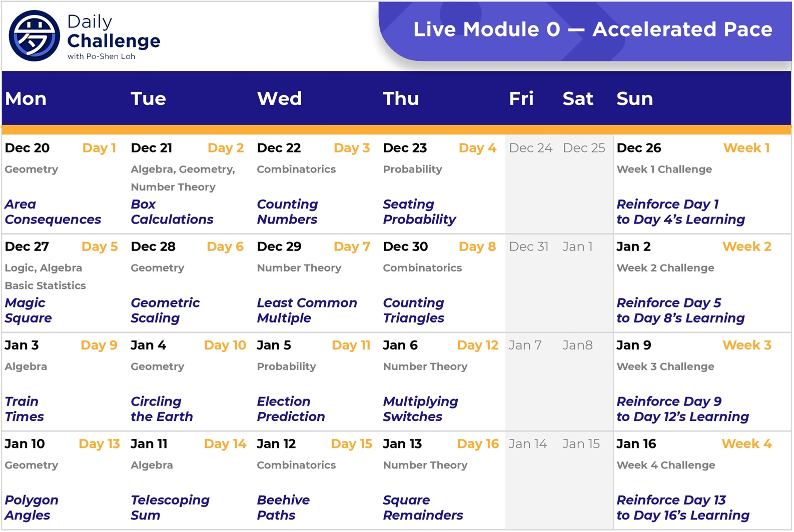Open the Telescoping Sum lesson
This screenshot has height=532, width=794.
(170, 507)
